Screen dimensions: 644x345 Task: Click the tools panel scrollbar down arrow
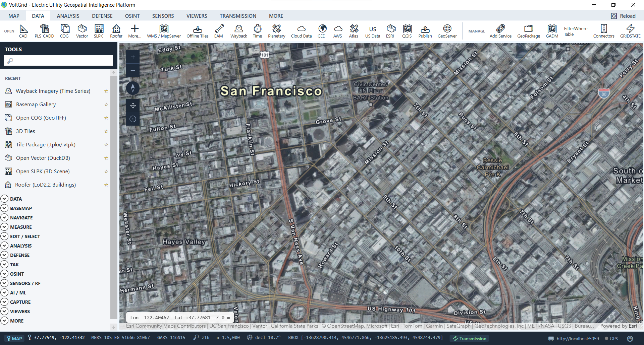[113, 327]
